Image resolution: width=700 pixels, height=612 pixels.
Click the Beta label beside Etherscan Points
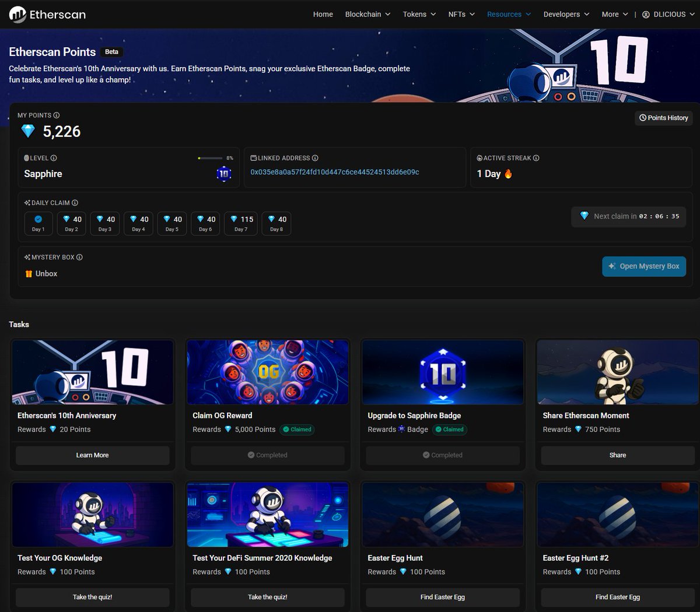click(111, 52)
